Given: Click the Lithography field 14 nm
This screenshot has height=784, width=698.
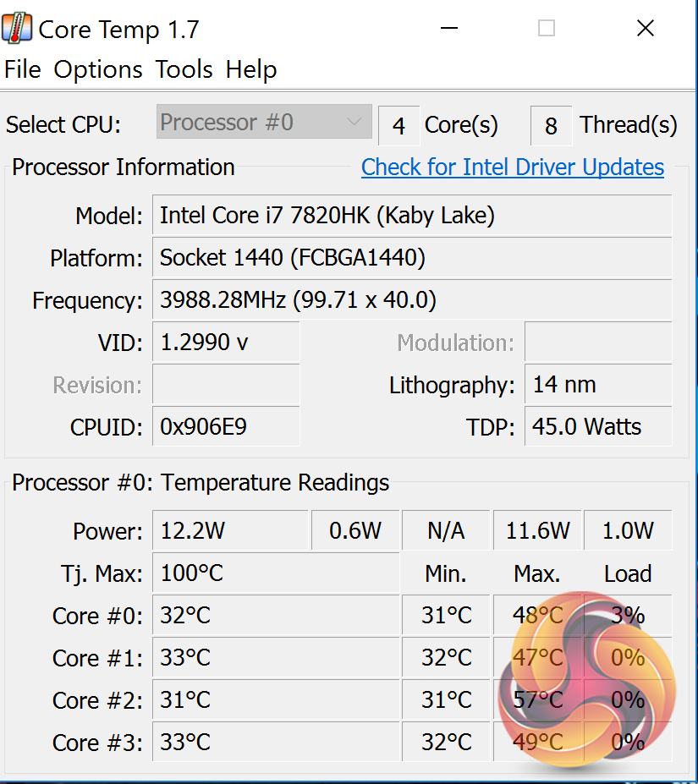Looking at the screenshot, I should tap(598, 385).
